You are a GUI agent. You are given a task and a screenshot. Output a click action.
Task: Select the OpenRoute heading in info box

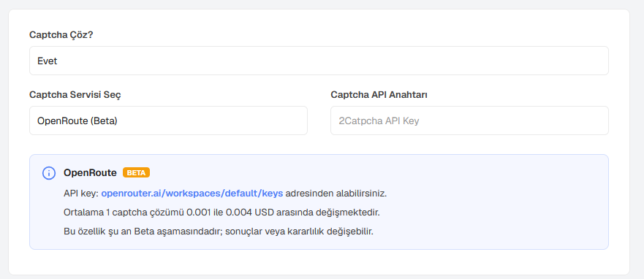(x=90, y=173)
